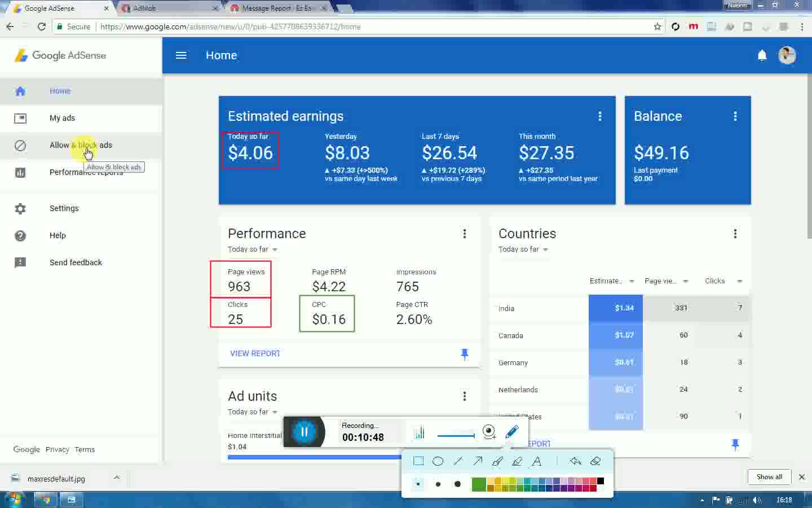Click the taskbar volume speaker icon
The width and height of the screenshot is (812, 508).
pyautogui.click(x=757, y=500)
